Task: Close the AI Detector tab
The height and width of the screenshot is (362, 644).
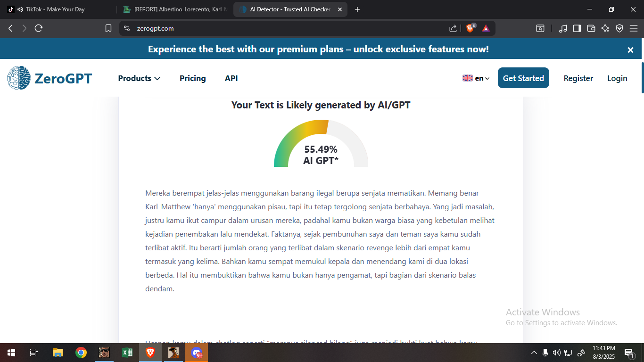Action: click(339, 9)
